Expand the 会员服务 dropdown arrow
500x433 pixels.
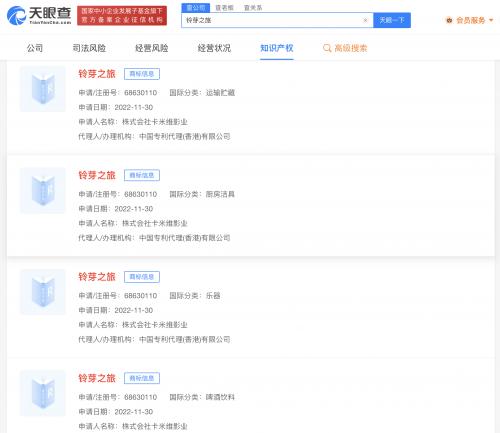click(491, 20)
